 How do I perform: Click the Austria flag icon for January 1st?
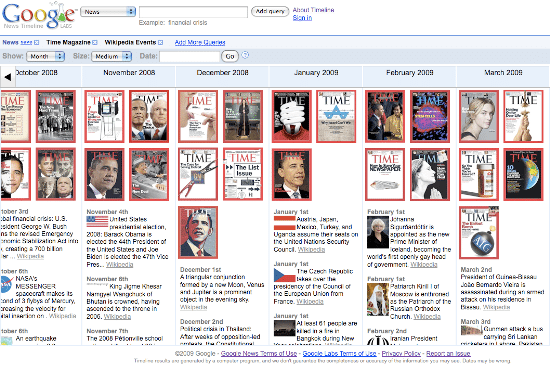click(284, 223)
